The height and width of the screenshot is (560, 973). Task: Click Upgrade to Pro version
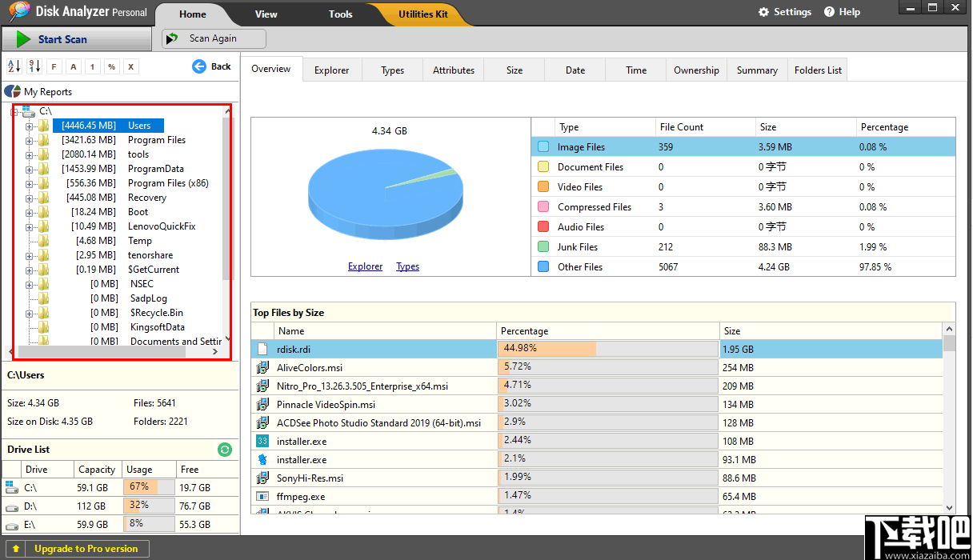pos(78,549)
